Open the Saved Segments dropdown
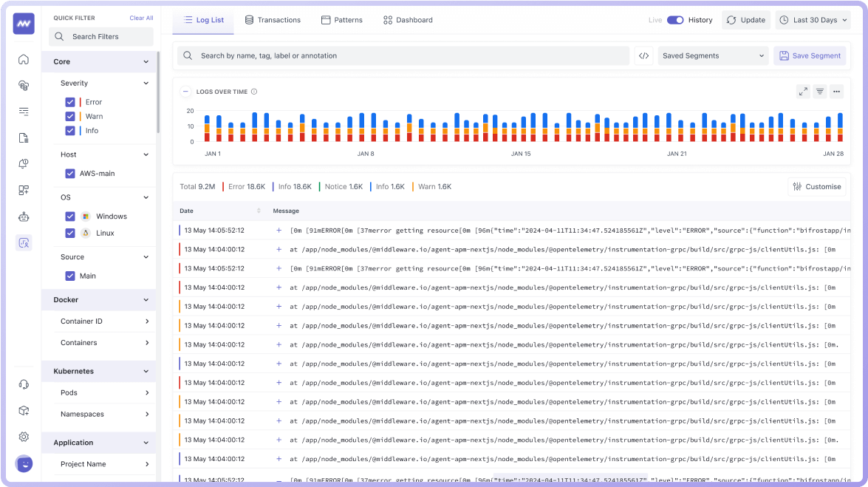Image resolution: width=868 pixels, height=487 pixels. tap(713, 55)
